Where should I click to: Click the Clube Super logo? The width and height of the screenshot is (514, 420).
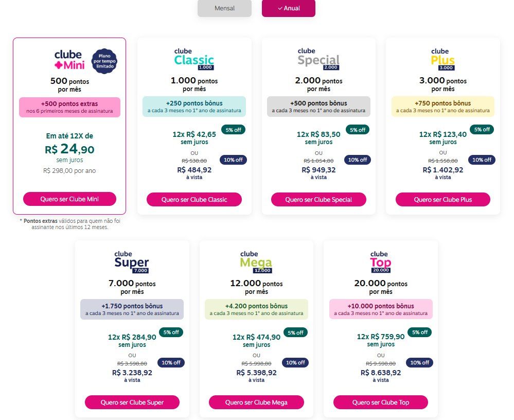coord(132,262)
